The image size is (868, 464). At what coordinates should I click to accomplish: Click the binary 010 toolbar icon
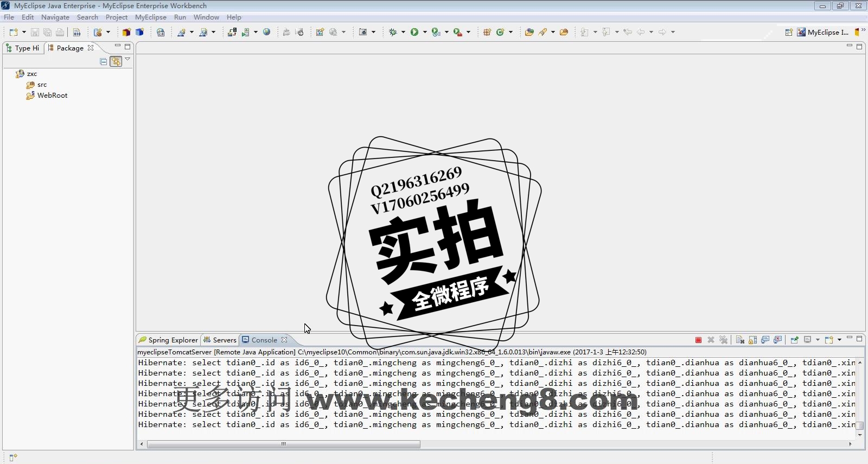[x=77, y=32]
